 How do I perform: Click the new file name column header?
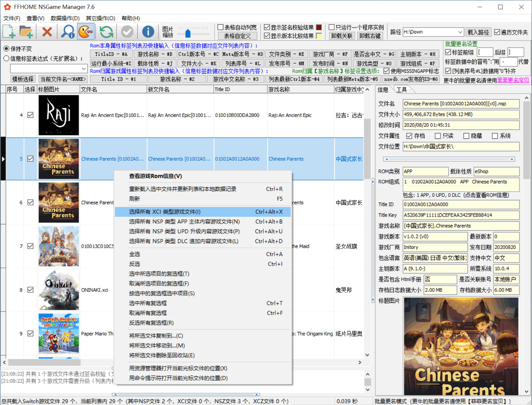tap(180, 89)
